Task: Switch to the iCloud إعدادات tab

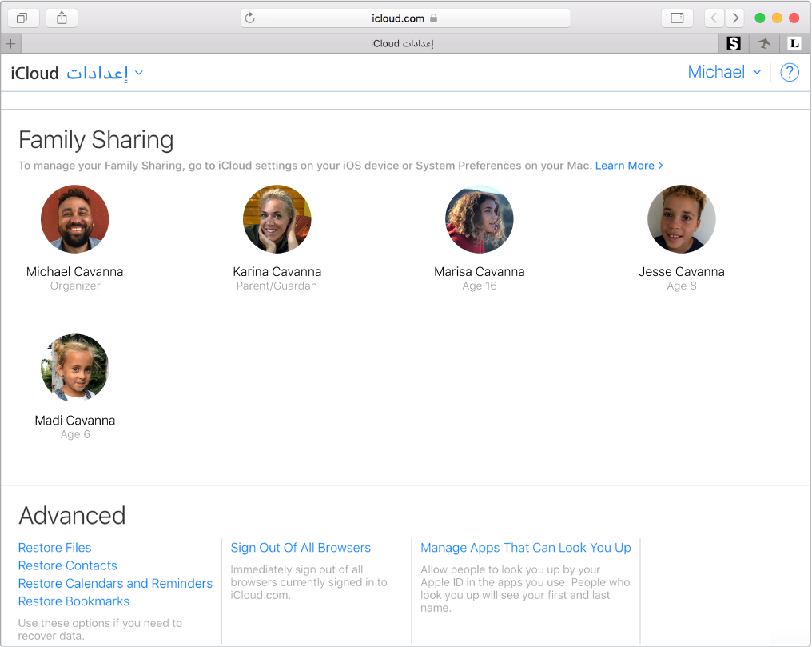Action: [x=401, y=43]
